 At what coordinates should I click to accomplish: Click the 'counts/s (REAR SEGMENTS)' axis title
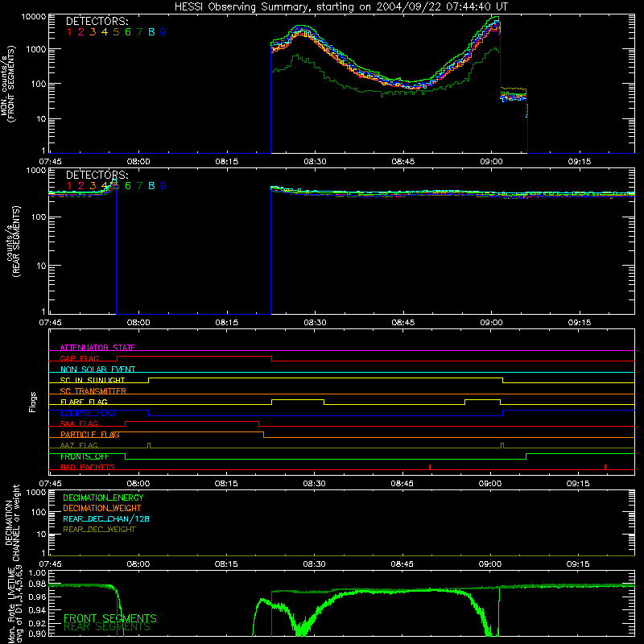pos(13,242)
